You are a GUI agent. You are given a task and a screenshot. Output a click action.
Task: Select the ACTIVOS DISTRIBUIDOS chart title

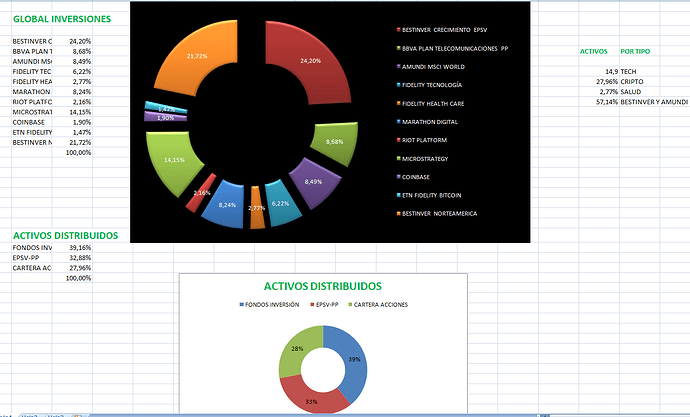click(x=323, y=286)
